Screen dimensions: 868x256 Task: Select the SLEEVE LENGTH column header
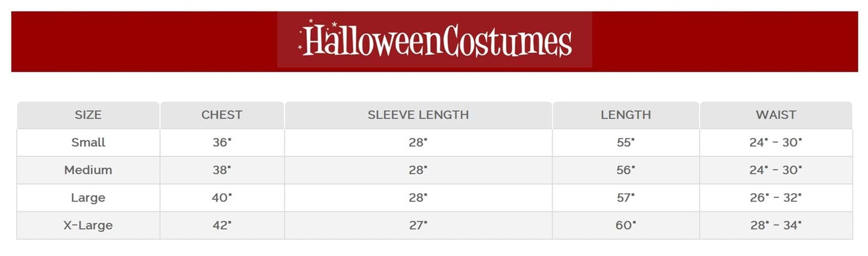point(418,115)
